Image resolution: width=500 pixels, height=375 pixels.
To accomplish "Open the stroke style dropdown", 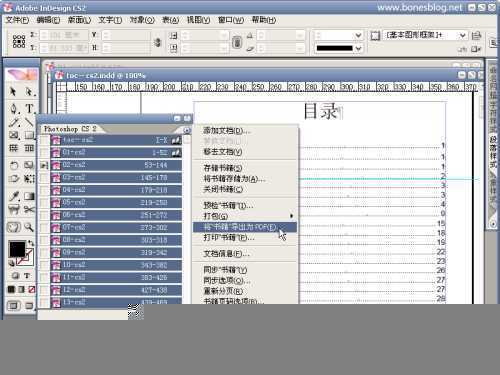I will 358,49.
